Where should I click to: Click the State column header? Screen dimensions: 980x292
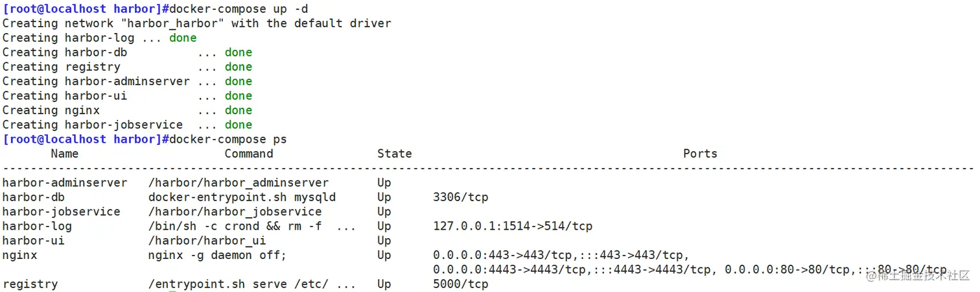(x=395, y=154)
